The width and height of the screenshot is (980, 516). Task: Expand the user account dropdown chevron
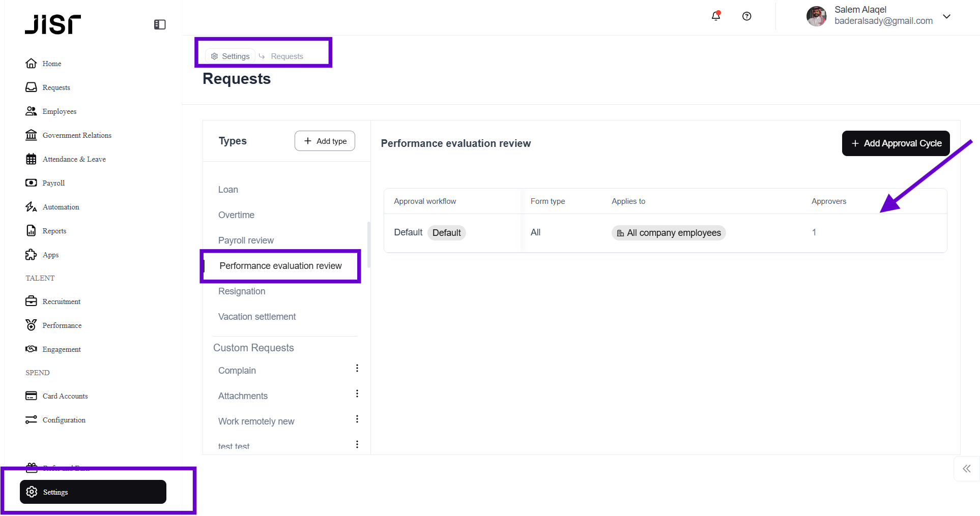click(x=946, y=16)
